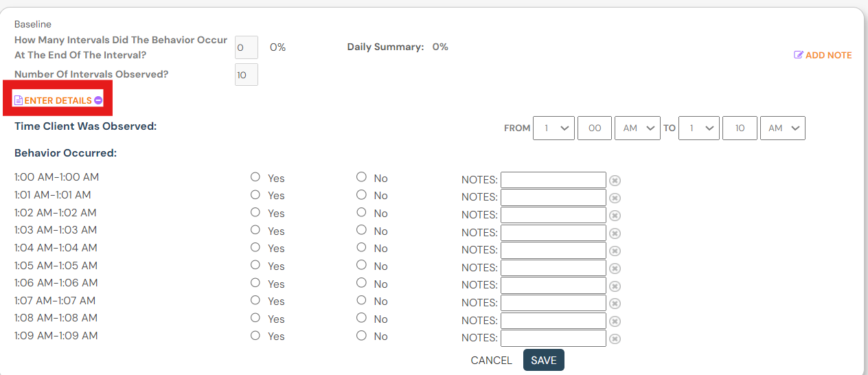Click the Number of Intervals Observed field

(x=246, y=75)
